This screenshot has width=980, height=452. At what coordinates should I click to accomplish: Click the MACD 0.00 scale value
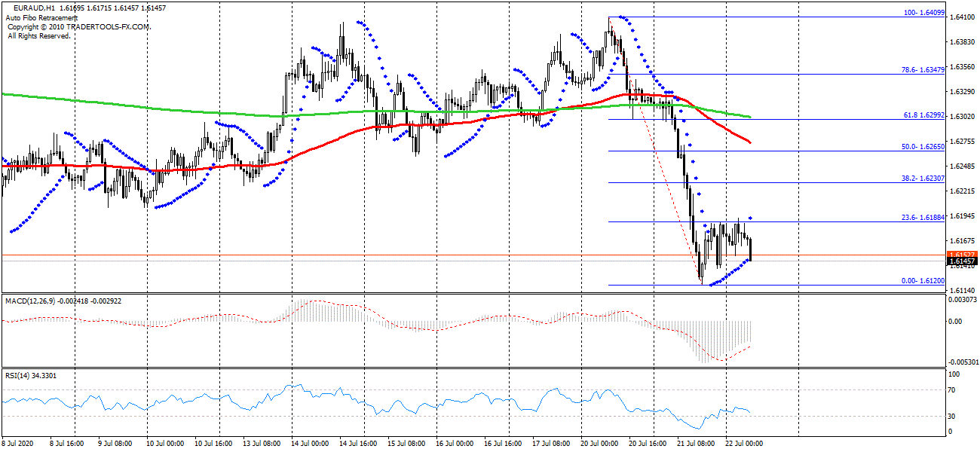click(956, 321)
